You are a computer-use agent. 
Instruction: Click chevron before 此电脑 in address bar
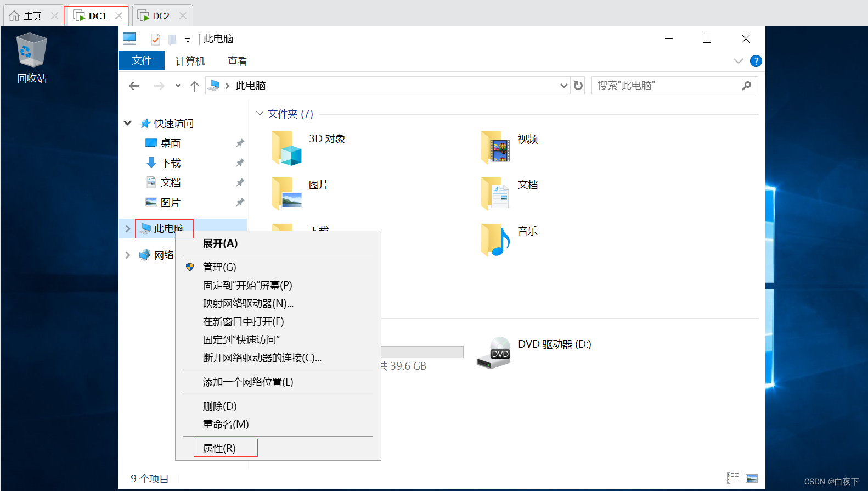pyautogui.click(x=227, y=86)
